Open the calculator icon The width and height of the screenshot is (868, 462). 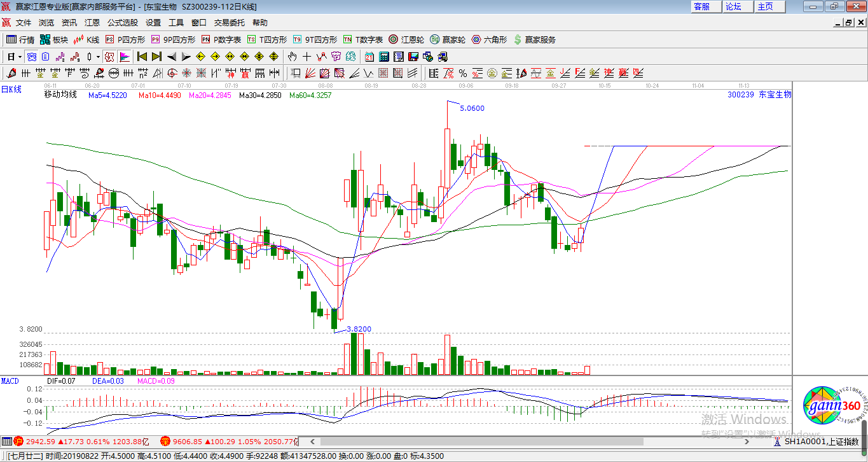point(385,57)
